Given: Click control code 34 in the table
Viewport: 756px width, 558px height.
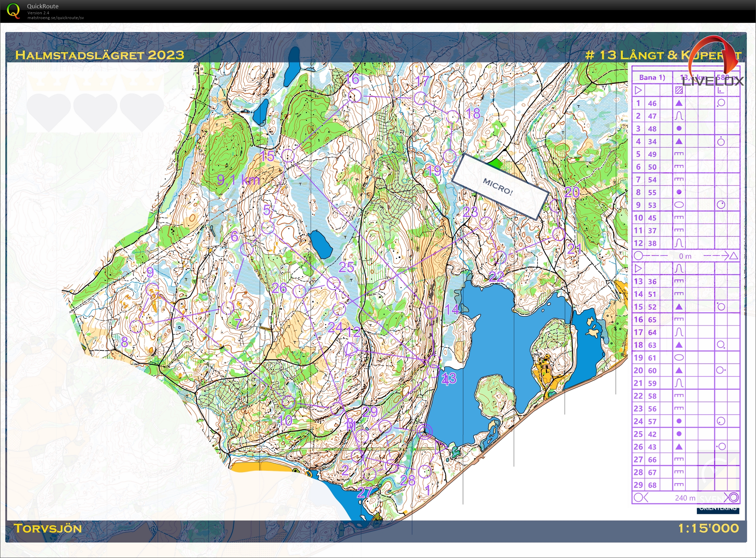Looking at the screenshot, I should (x=652, y=141).
